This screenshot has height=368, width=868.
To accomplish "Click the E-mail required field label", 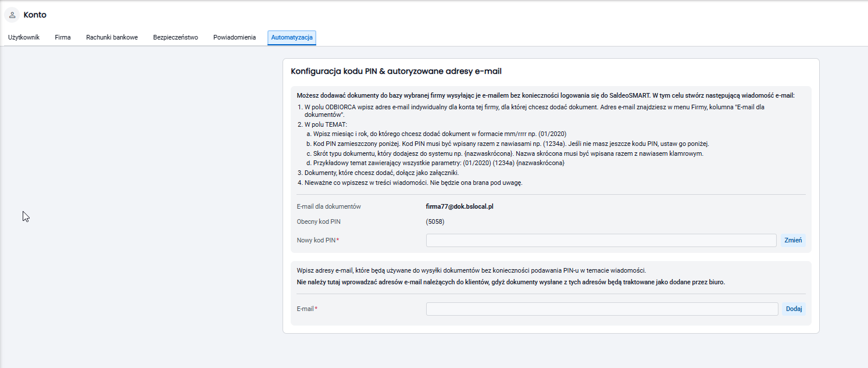I will coord(307,309).
